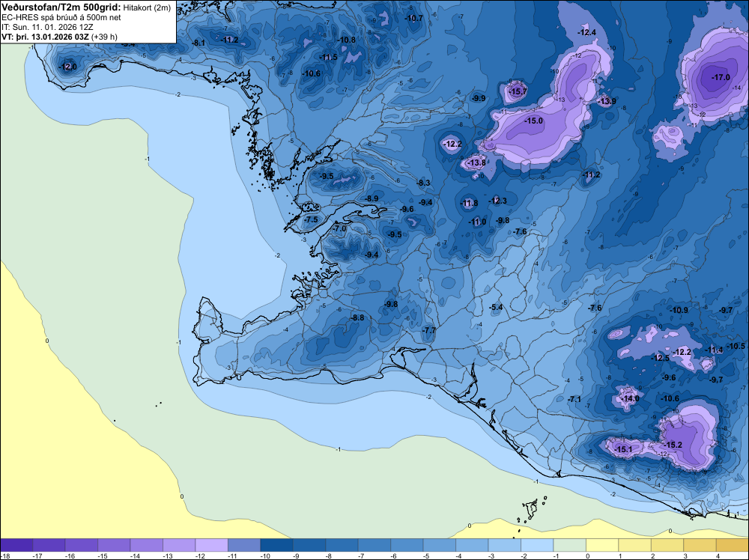This screenshot has height=560, width=749.
Task: Select the -15.1 temperature value
Action: click(623, 449)
